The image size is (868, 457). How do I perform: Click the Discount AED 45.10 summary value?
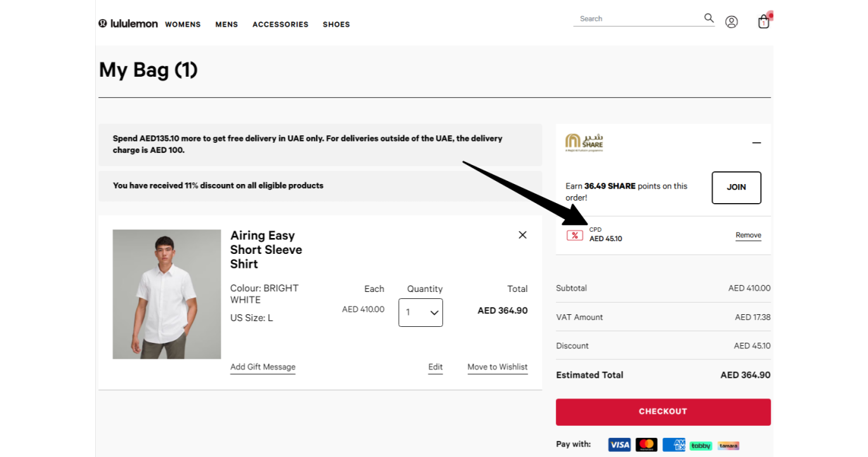tap(752, 346)
